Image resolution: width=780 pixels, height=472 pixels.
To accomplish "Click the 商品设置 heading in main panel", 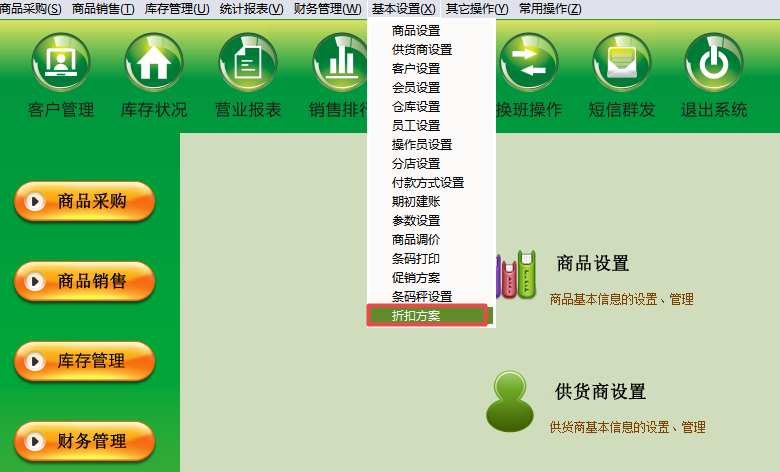I will click(x=593, y=264).
